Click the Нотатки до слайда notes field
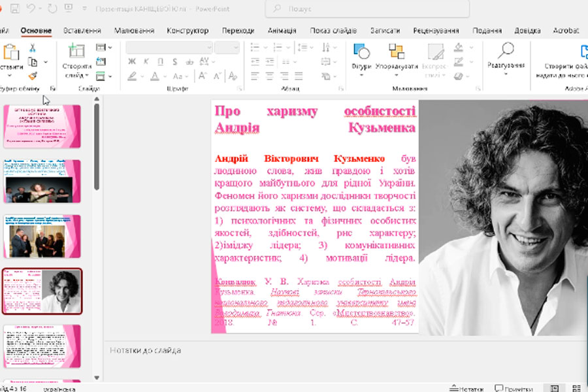 (146, 351)
